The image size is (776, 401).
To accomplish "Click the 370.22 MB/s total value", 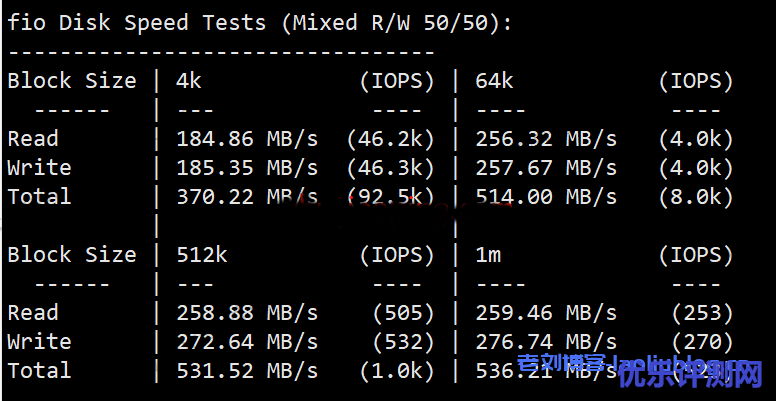I will [x=247, y=197].
